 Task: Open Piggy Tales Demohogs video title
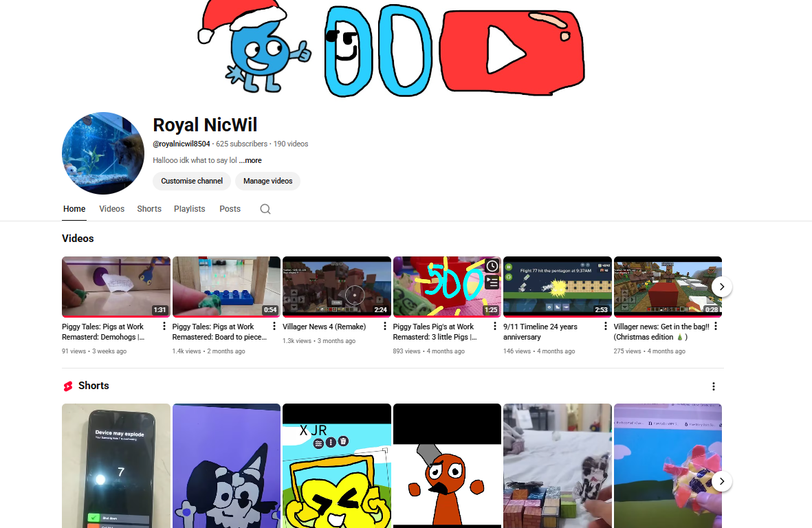click(x=104, y=332)
